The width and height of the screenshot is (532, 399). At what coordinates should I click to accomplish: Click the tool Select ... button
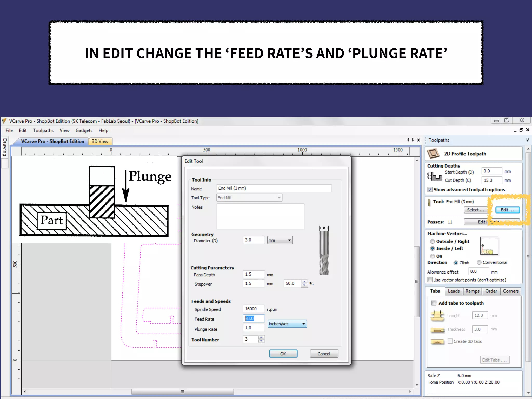475,210
